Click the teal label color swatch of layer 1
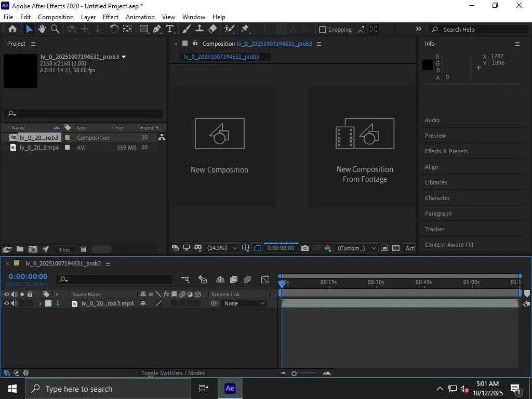The width and height of the screenshot is (532, 399). pos(48,303)
